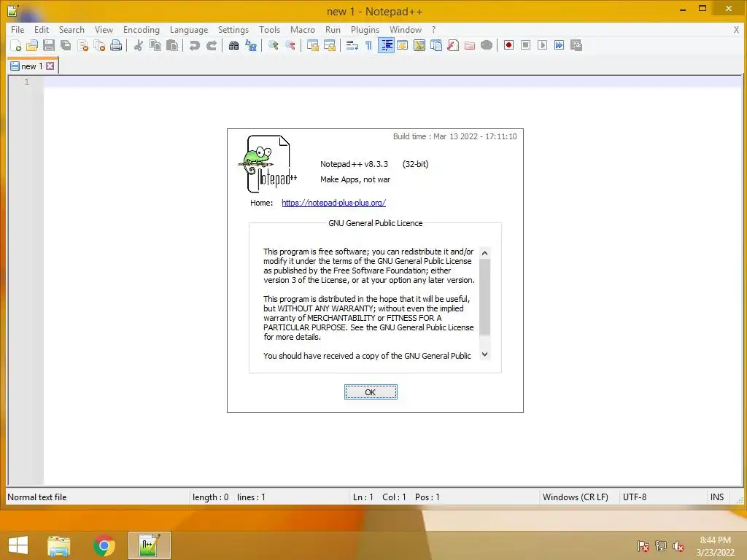Click the Save toolbar icon
This screenshot has width=747, height=560.
click(x=49, y=46)
